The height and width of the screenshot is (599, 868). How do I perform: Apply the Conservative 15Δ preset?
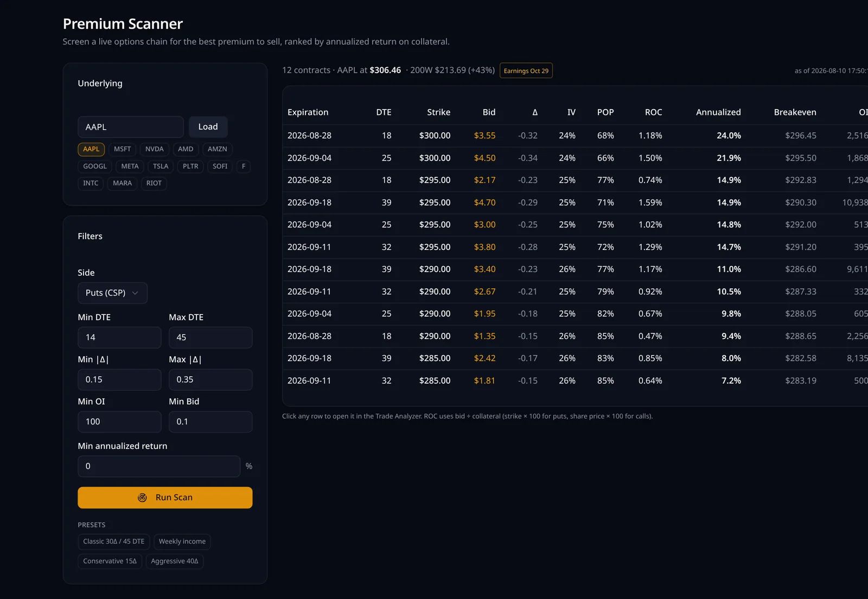tap(110, 561)
